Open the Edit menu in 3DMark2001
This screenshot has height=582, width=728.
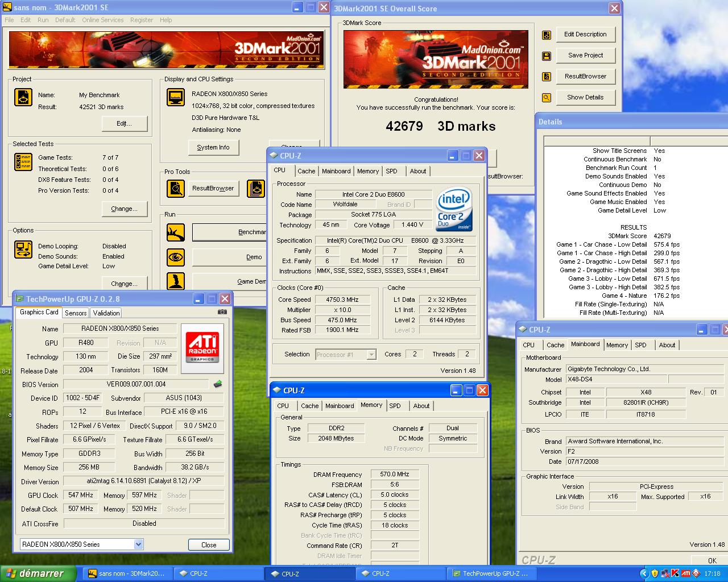point(26,20)
